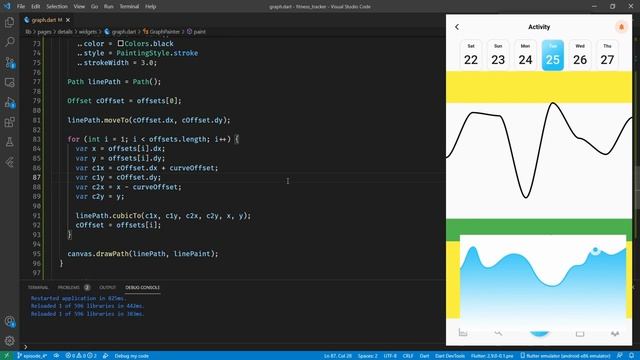This screenshot has width=640, height=360.
Task: Tap the white marker on blue chart
Action: click(596, 250)
